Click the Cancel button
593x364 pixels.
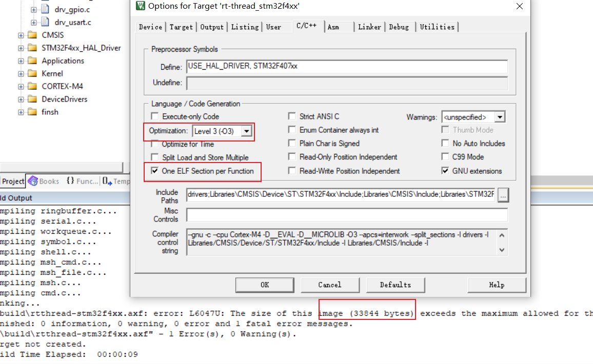click(x=330, y=285)
